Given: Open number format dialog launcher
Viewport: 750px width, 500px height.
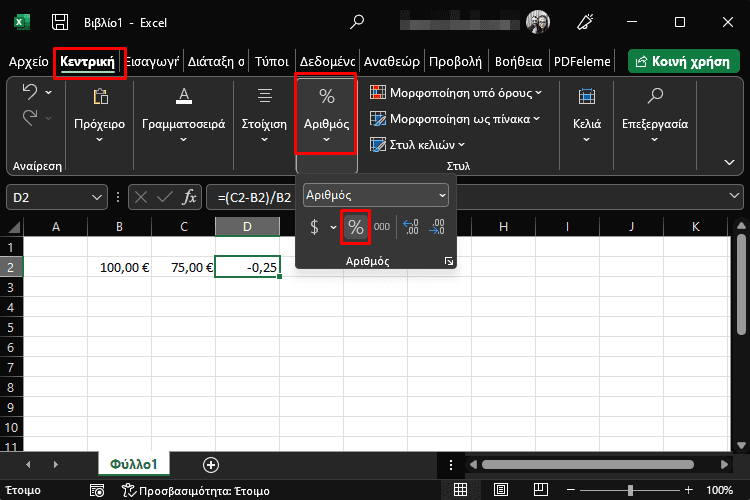Looking at the screenshot, I should pos(449,261).
